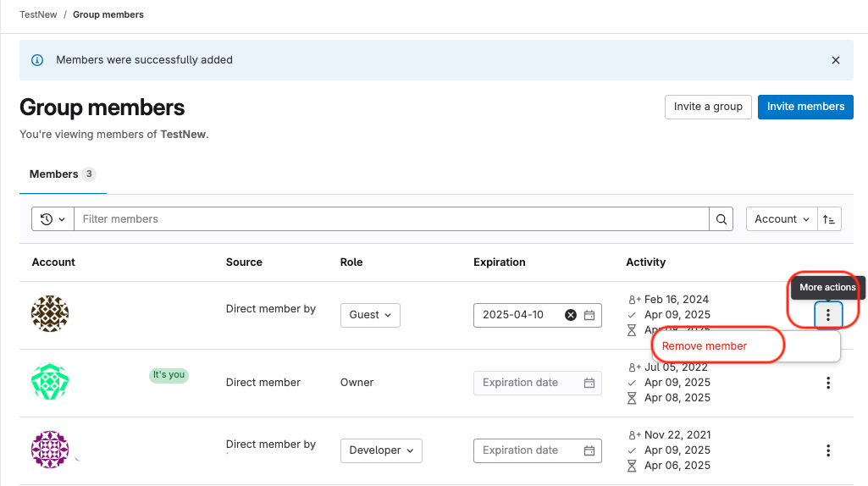Expand the Guest role dropdown
The image size is (868, 486).
[x=370, y=315]
